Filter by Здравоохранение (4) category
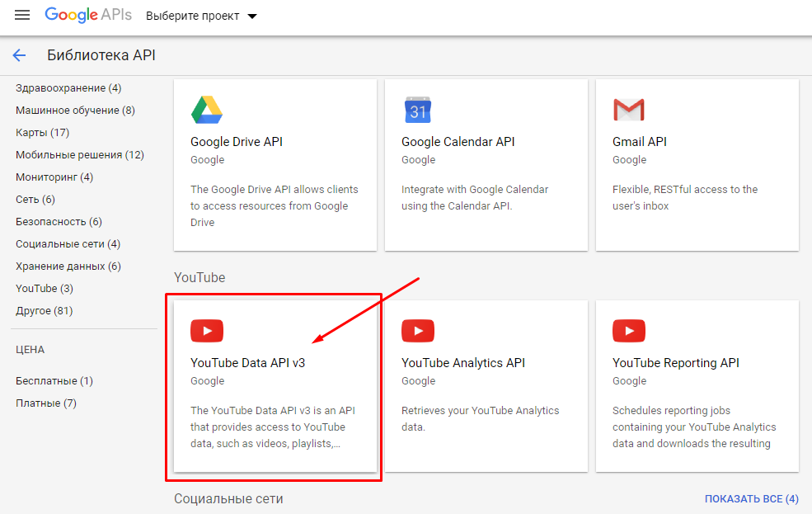The image size is (812, 514). coord(68,88)
